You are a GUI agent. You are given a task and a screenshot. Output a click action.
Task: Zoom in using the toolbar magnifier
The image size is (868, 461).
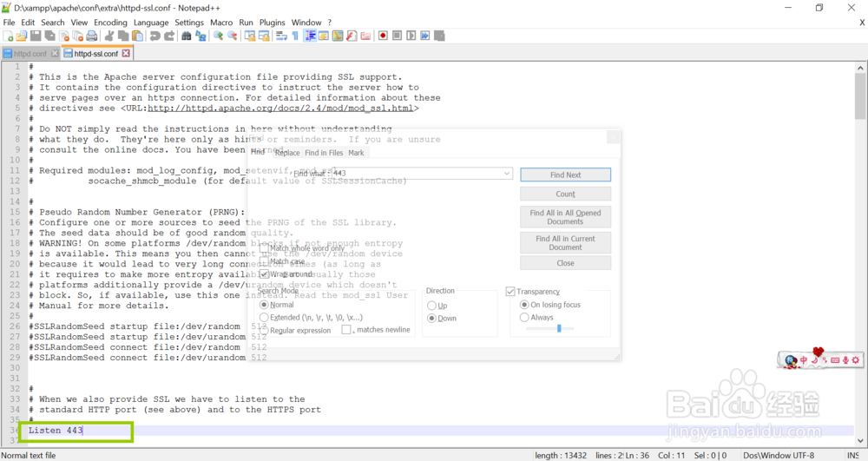tap(218, 36)
